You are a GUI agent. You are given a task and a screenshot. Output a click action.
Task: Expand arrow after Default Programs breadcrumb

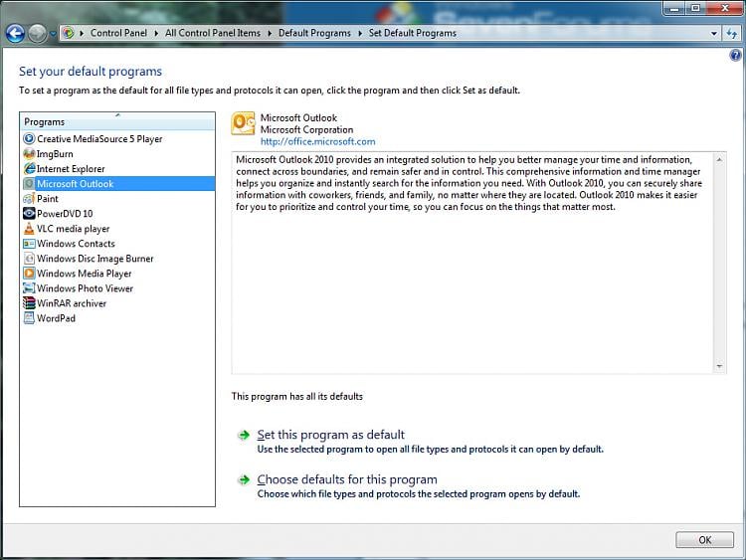click(x=360, y=33)
